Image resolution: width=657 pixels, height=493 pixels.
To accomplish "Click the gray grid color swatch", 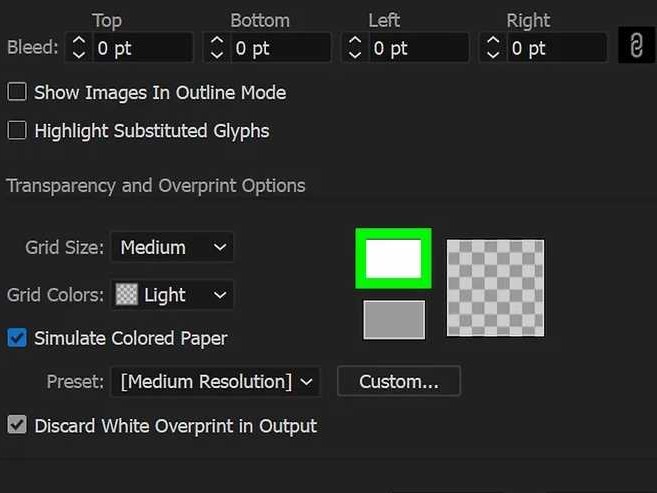I will [x=393, y=320].
